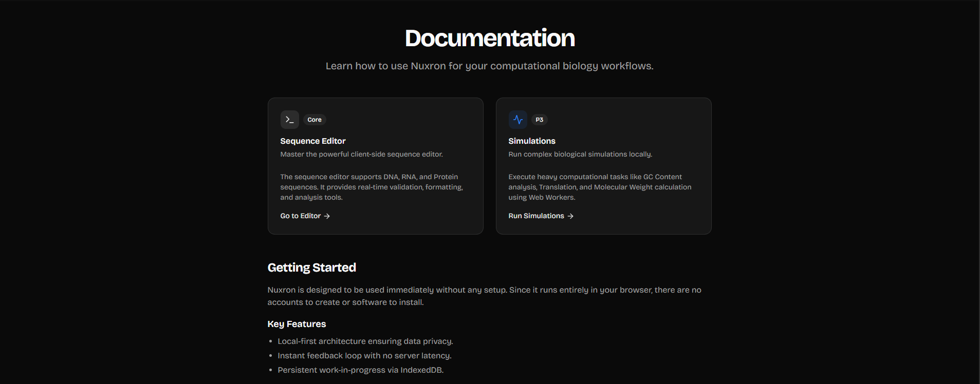Click the 'Instant feedback loop with no server latency' bullet

(x=365, y=356)
